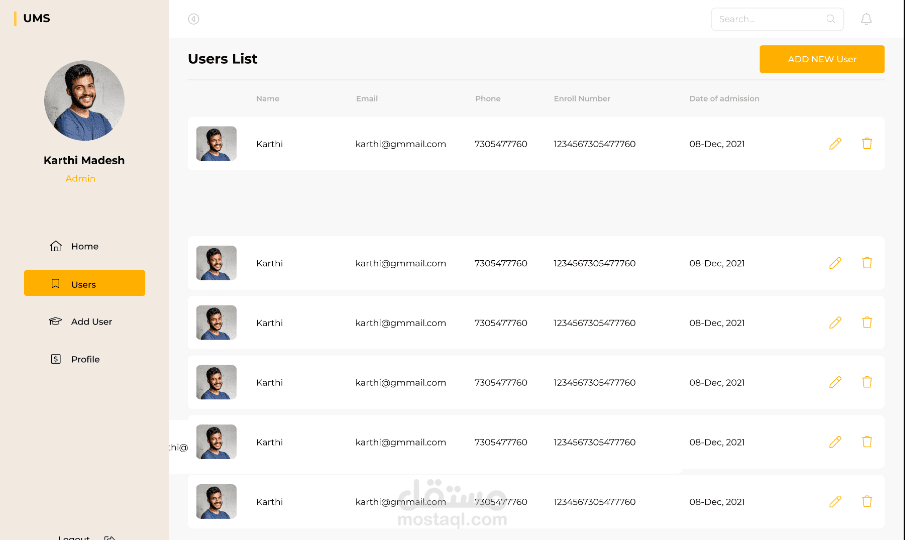This screenshot has width=905, height=540.
Task: Open the avatar thumbnail in the second user row
Action: pyautogui.click(x=216, y=263)
